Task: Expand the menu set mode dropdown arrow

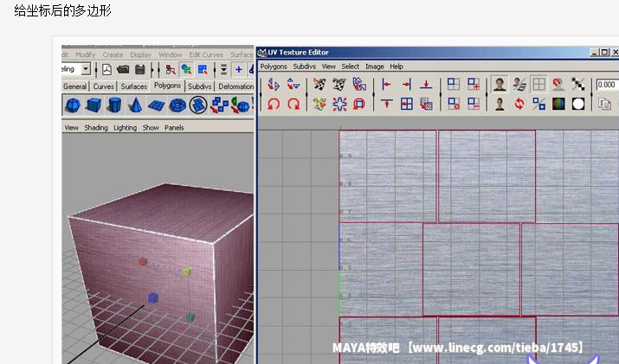Action: 86,69
